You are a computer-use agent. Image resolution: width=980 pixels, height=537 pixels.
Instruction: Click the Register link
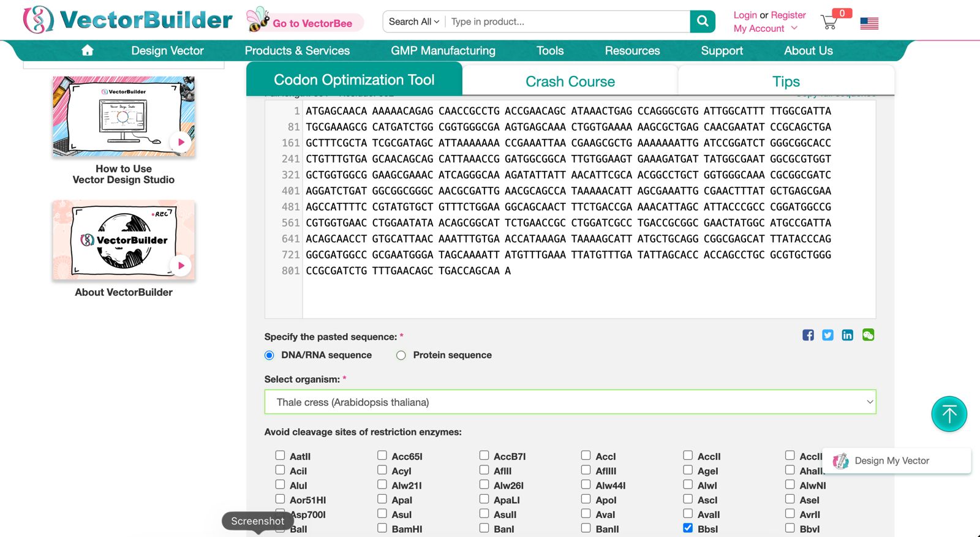click(x=788, y=15)
